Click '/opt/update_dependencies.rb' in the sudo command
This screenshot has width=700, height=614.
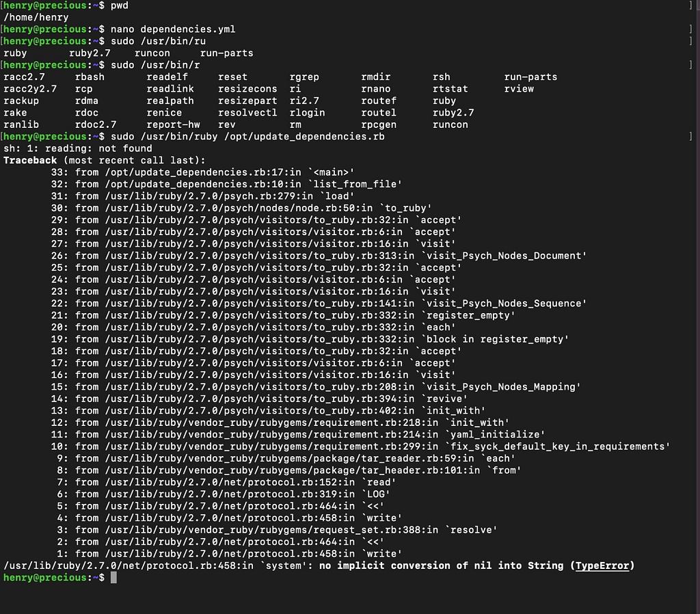(304, 137)
